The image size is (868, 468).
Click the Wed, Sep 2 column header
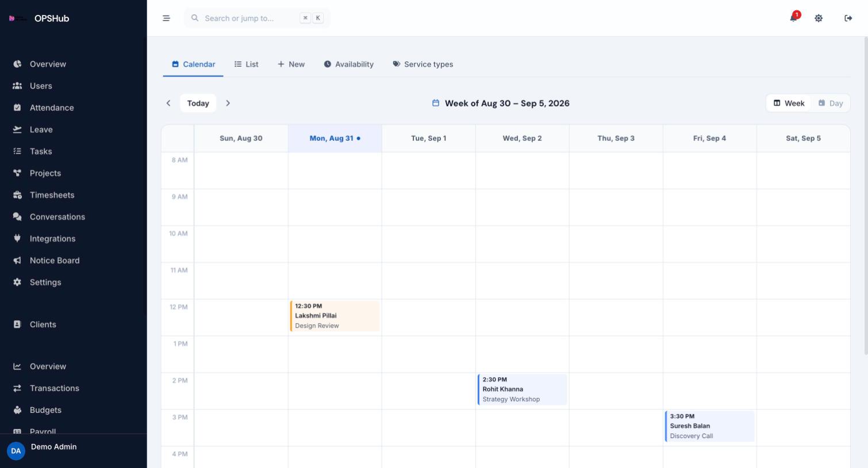point(522,139)
